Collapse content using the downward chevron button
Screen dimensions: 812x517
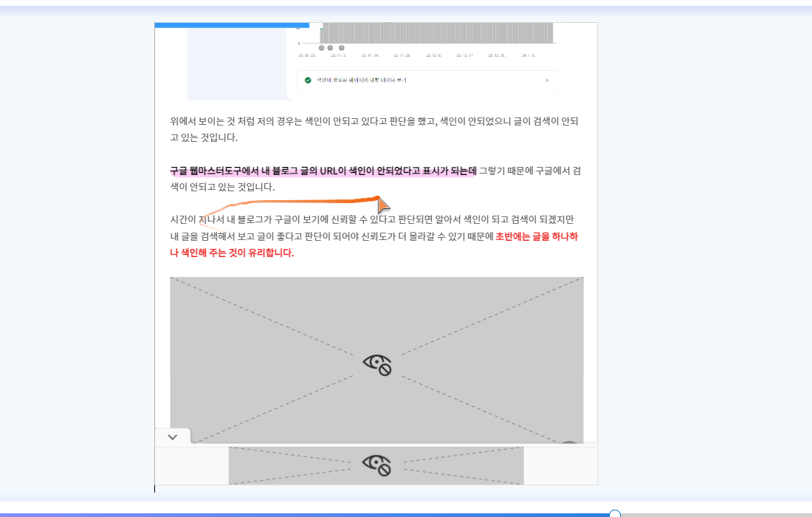173,436
